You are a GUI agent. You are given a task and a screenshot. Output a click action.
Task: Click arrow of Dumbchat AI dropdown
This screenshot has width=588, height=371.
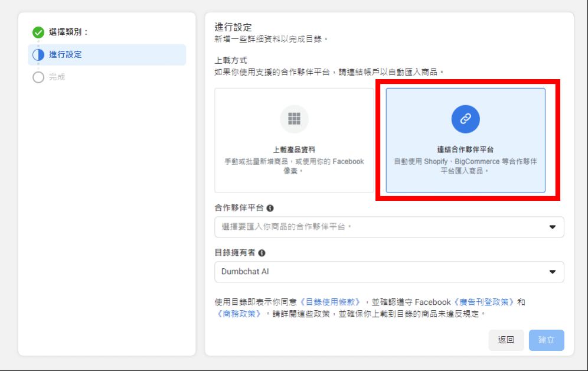(x=553, y=272)
